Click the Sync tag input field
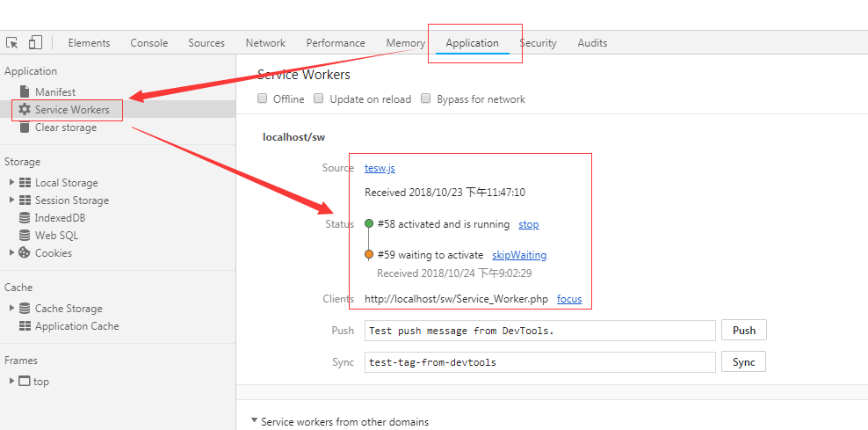This screenshot has width=868, height=430. point(540,362)
